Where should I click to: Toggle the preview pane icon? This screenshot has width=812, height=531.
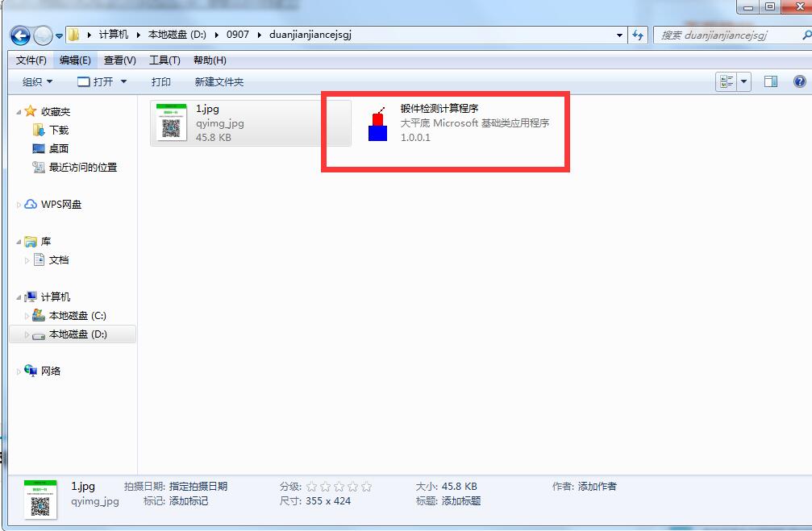click(771, 81)
